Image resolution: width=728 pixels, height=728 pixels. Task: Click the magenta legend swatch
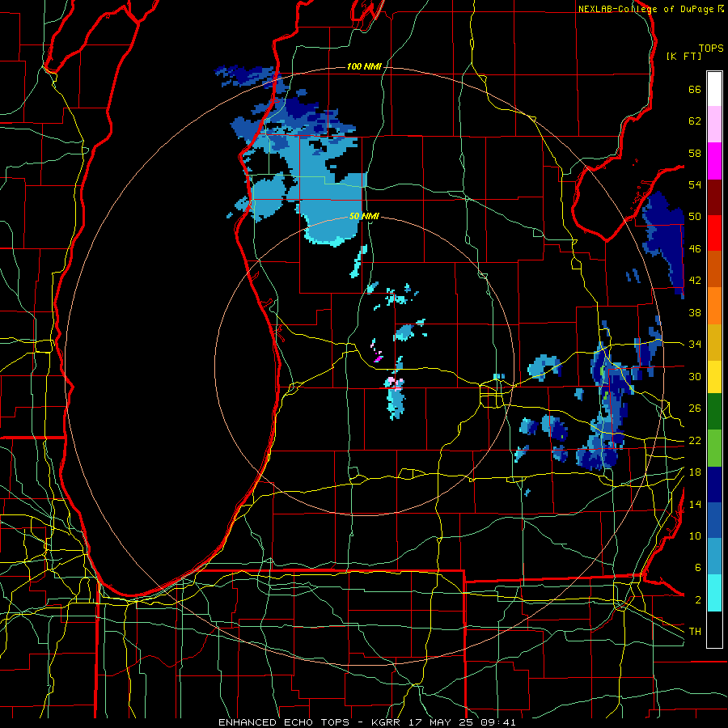[x=714, y=161]
